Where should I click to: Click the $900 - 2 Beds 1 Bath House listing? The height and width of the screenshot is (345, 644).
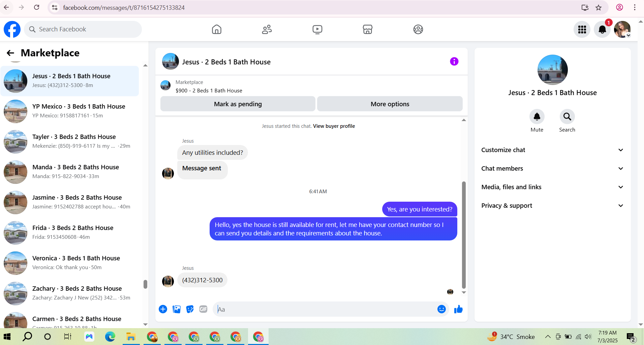click(x=209, y=90)
